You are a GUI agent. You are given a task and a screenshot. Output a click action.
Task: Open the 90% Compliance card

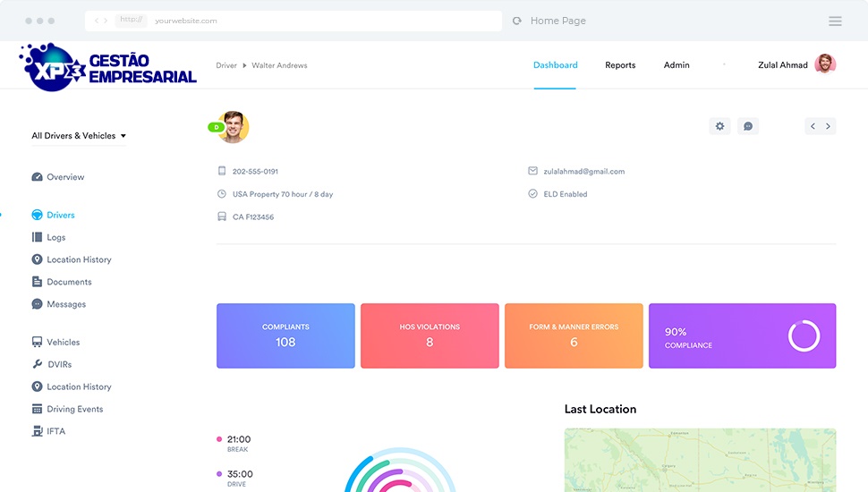pyautogui.click(x=743, y=335)
